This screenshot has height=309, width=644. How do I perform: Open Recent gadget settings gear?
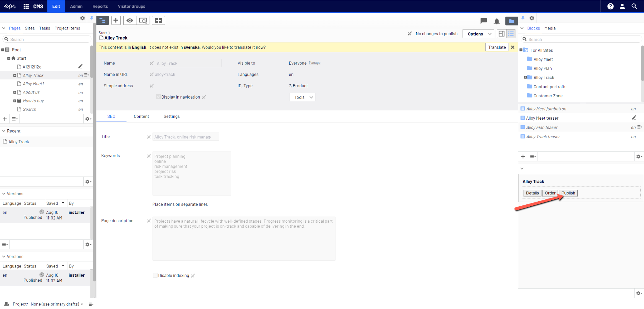point(88,182)
